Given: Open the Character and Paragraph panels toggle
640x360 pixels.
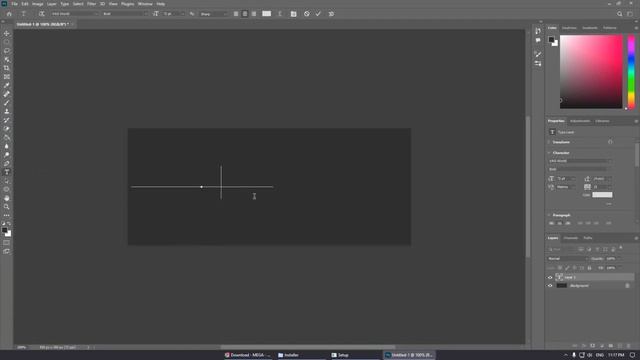Looking at the screenshot, I should 293,14.
